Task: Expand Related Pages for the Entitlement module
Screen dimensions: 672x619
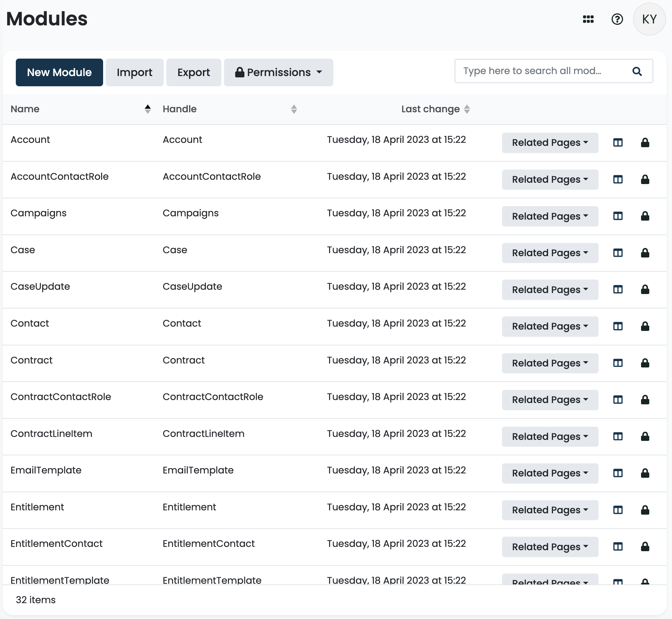Action: pos(550,510)
